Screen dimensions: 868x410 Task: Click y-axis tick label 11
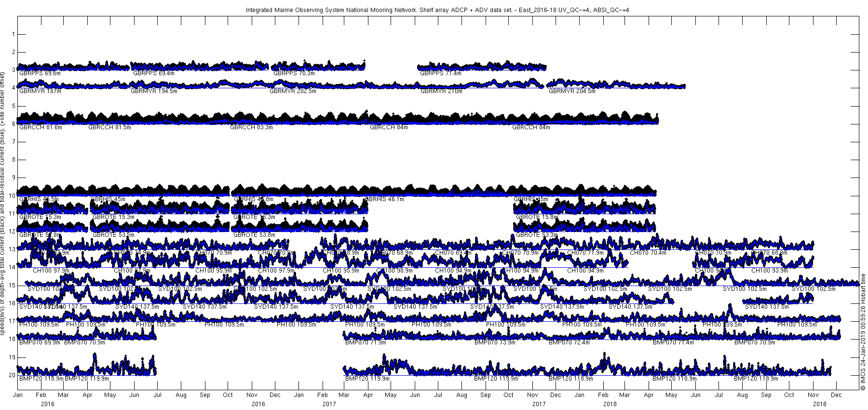tap(12, 214)
